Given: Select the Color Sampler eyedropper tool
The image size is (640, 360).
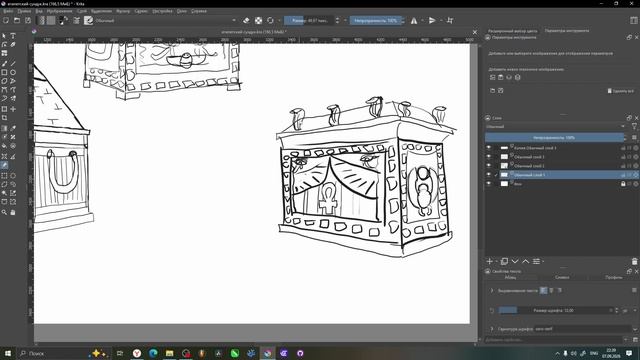Looking at the screenshot, I should (x=13, y=128).
